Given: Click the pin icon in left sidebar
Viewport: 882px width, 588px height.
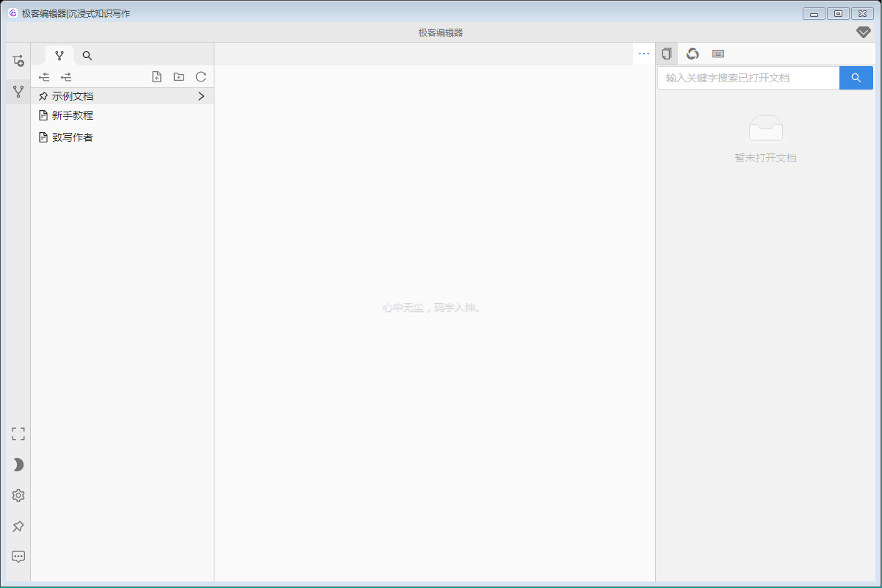Looking at the screenshot, I should [18, 526].
